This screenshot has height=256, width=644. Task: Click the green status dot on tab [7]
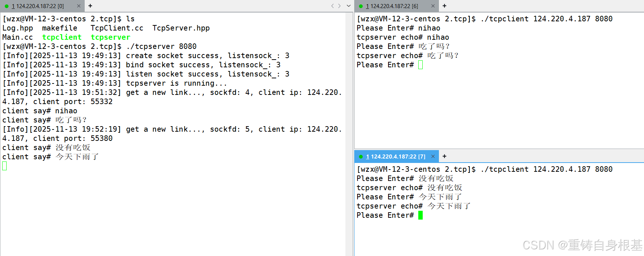coord(361,157)
